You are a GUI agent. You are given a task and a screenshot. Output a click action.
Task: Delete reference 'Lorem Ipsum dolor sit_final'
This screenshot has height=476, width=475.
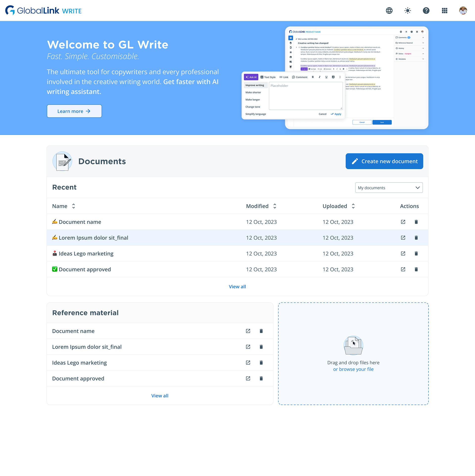point(261,347)
